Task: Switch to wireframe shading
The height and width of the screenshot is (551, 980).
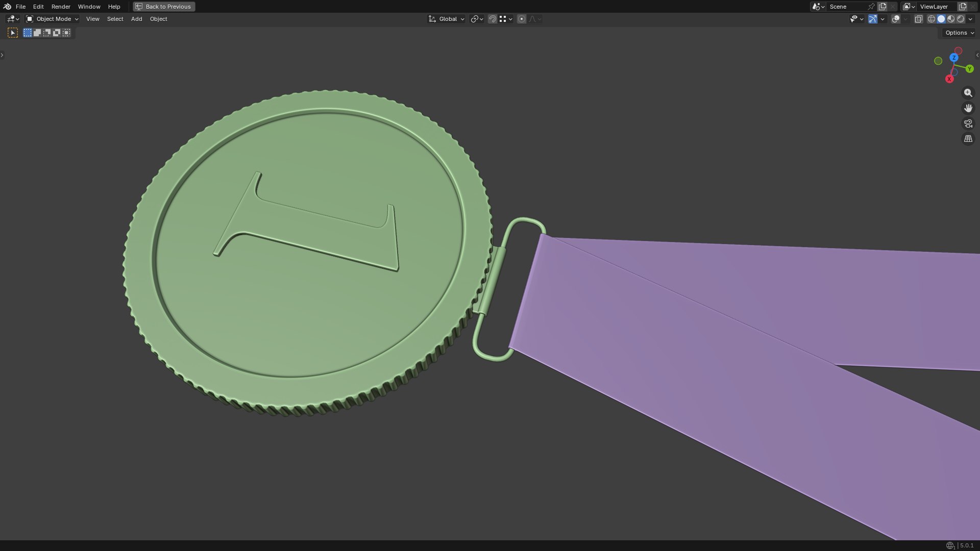Action: [932, 19]
